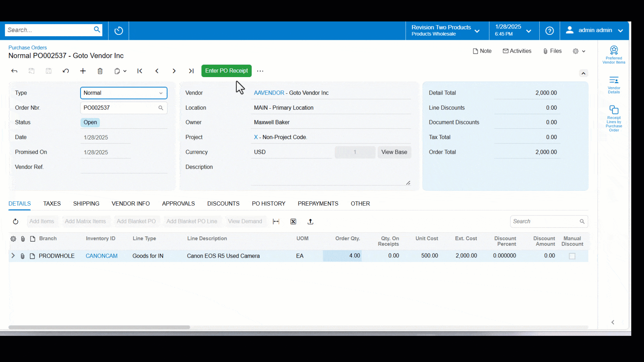Switch to the DETAILS tab

tap(19, 204)
